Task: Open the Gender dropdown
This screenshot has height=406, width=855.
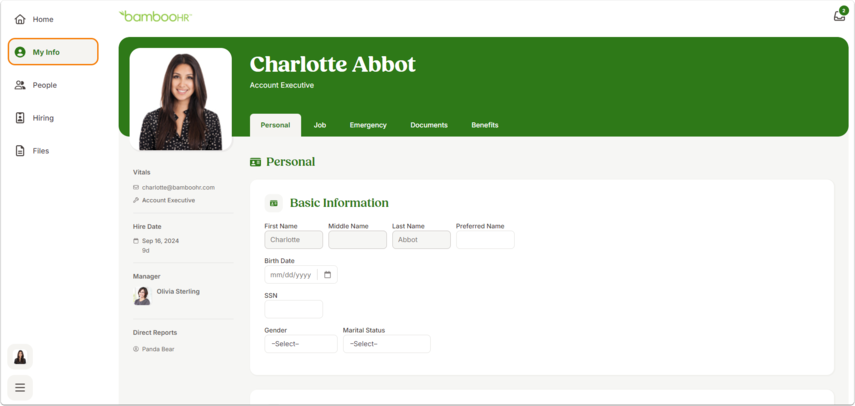Action: click(x=301, y=344)
